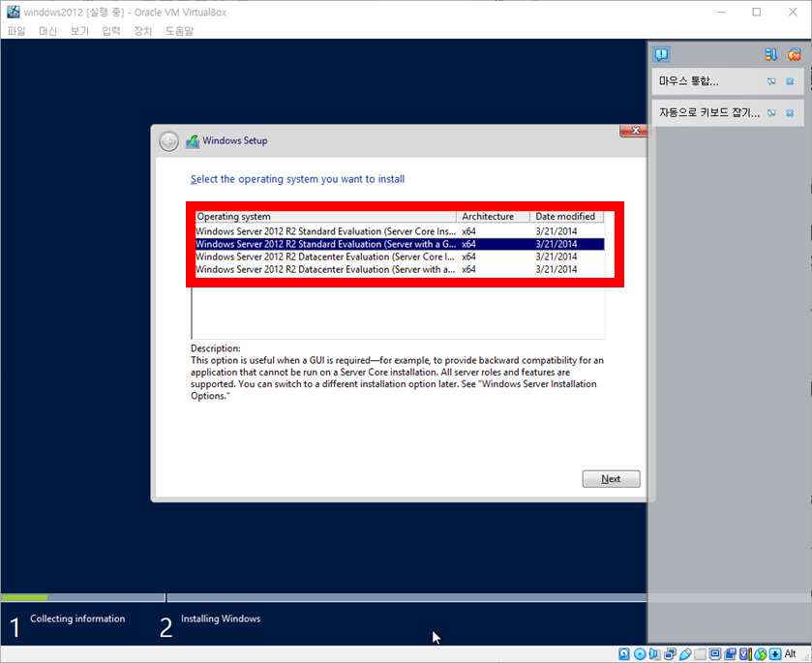
Task: Select Datacenter Evaluation Server with a GUI row
Action: [x=400, y=269]
